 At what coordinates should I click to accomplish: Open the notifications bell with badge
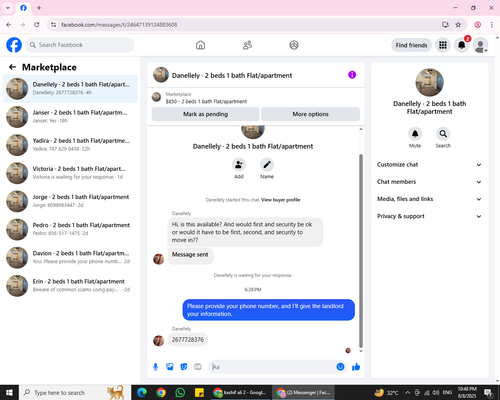[x=462, y=45]
